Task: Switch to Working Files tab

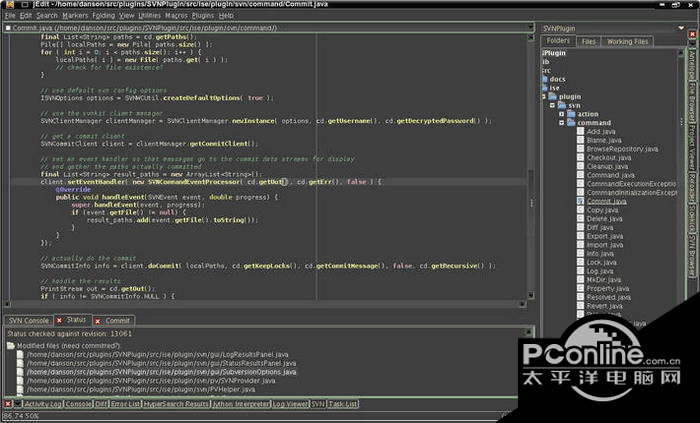Action: [x=627, y=41]
